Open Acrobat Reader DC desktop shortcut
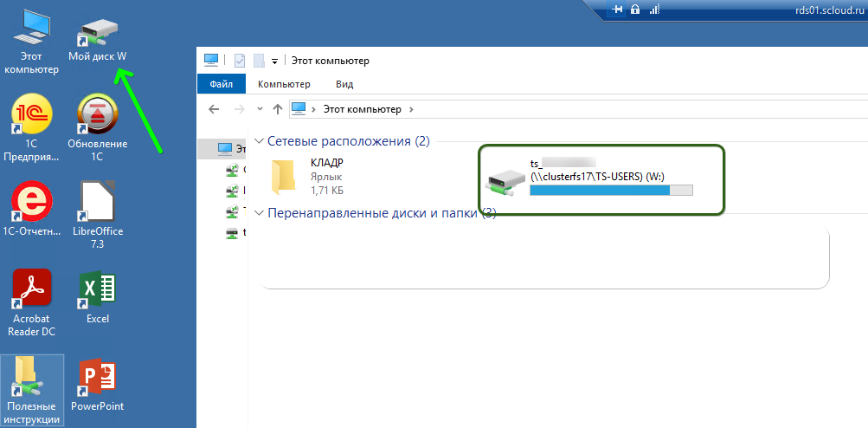 [31, 303]
